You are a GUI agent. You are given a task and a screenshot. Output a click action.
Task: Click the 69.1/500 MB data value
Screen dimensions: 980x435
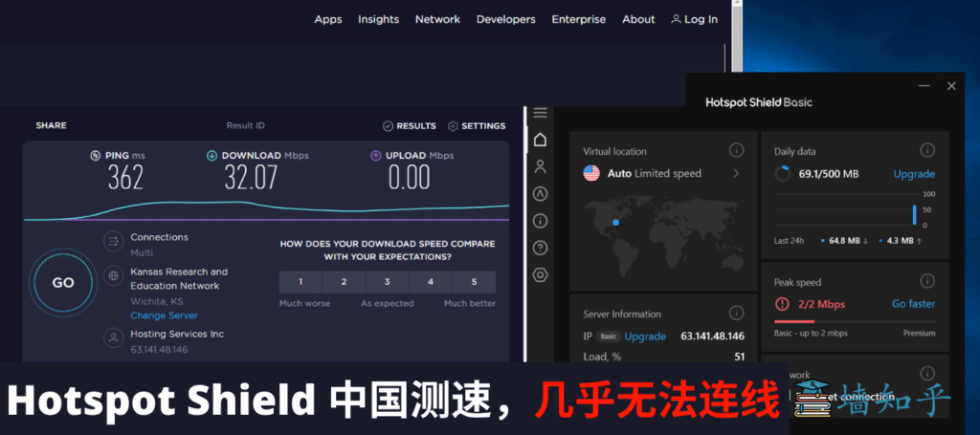click(x=828, y=174)
